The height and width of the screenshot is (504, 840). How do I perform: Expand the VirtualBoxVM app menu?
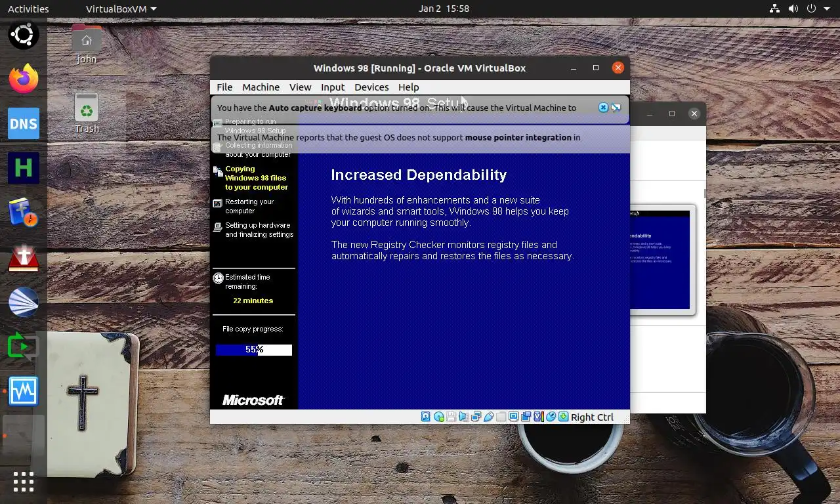click(x=121, y=9)
